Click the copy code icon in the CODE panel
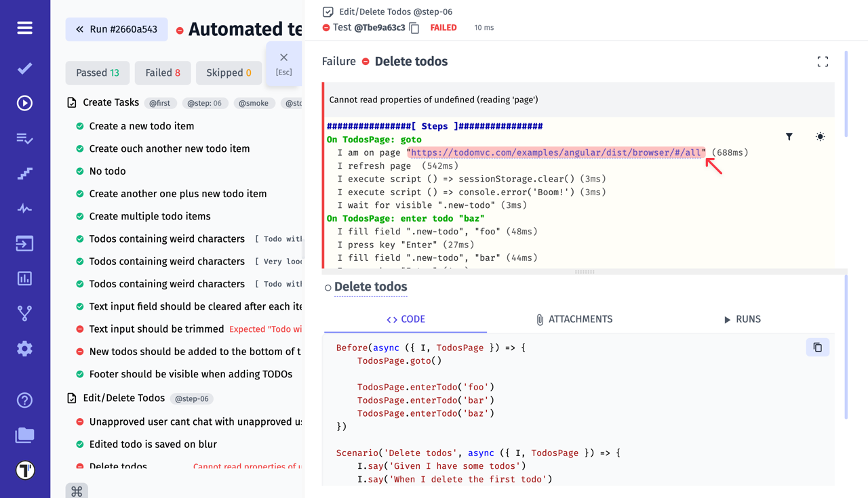This screenshot has height=498, width=868. [x=817, y=347]
